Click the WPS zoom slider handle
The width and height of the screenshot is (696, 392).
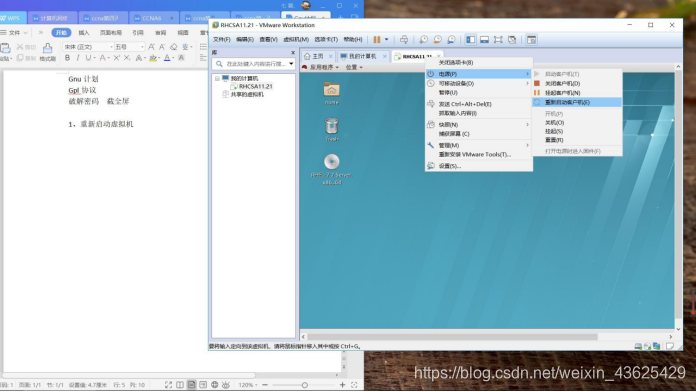pos(304,385)
